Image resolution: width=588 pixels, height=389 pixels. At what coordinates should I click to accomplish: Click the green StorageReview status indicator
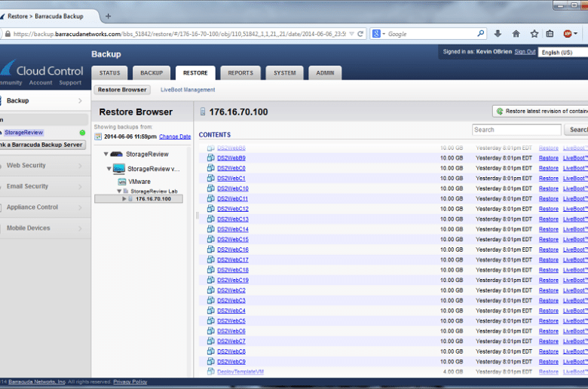tap(82, 133)
